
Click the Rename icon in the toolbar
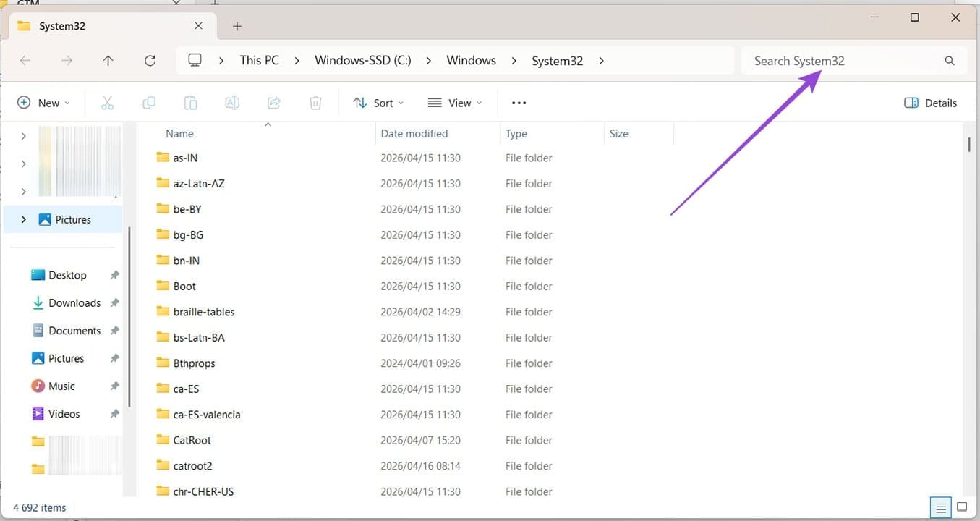[232, 102]
